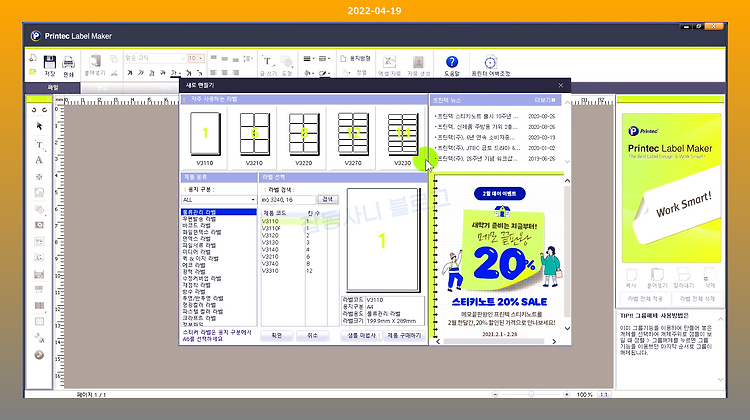Screen dimensions: 750x420
Task: Click apply-all-labels button in right panel
Action: coord(645,298)
